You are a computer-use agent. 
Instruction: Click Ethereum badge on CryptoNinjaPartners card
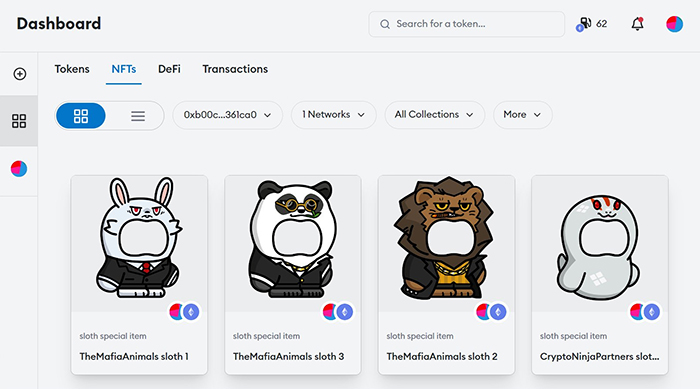coord(652,312)
